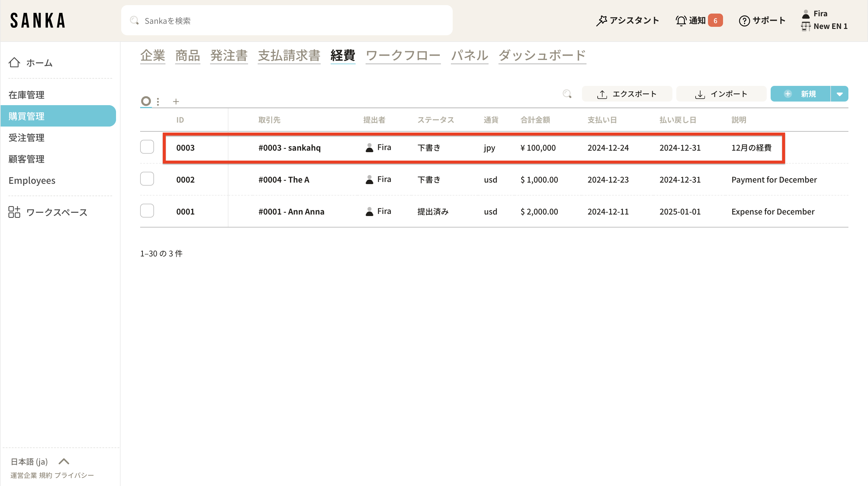Click the エクスポート button
The height and width of the screenshot is (486, 868).
[x=627, y=94]
